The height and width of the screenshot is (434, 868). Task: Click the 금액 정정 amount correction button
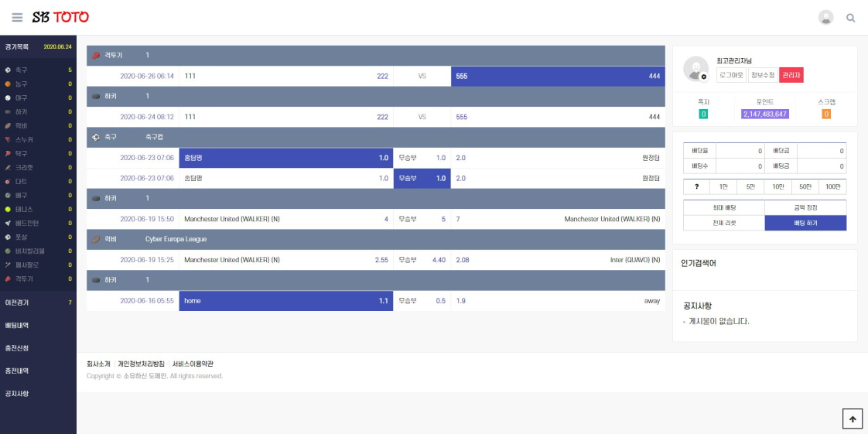tap(805, 207)
